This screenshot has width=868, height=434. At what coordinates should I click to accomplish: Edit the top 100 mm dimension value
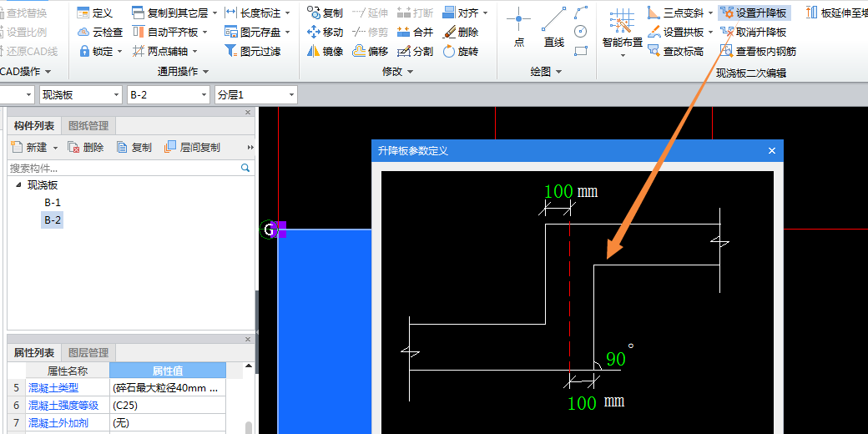pos(558,191)
